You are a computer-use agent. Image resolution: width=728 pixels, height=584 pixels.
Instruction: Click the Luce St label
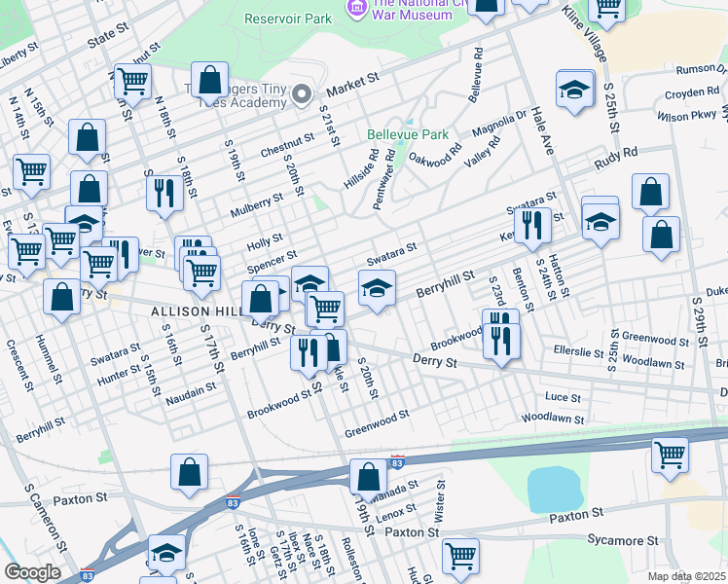[x=563, y=397]
